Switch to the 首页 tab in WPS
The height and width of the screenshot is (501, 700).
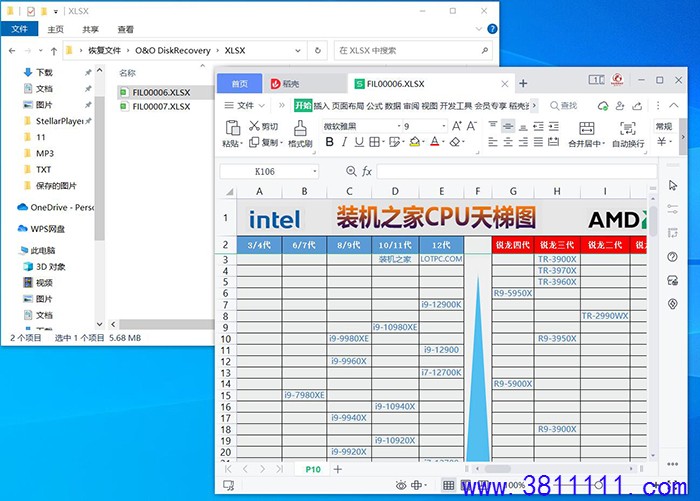tap(240, 84)
